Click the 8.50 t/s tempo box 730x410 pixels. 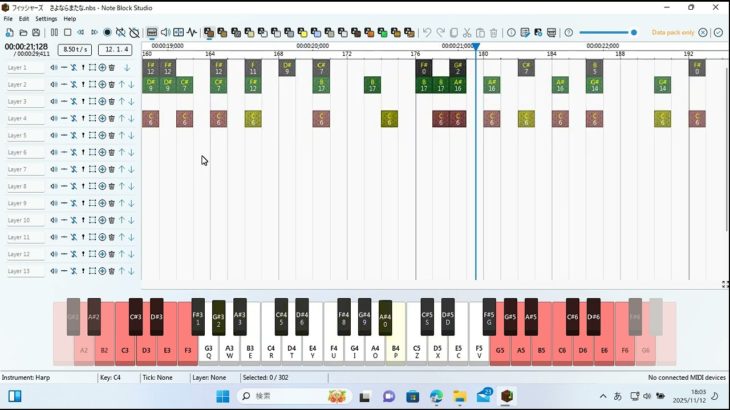click(x=73, y=49)
